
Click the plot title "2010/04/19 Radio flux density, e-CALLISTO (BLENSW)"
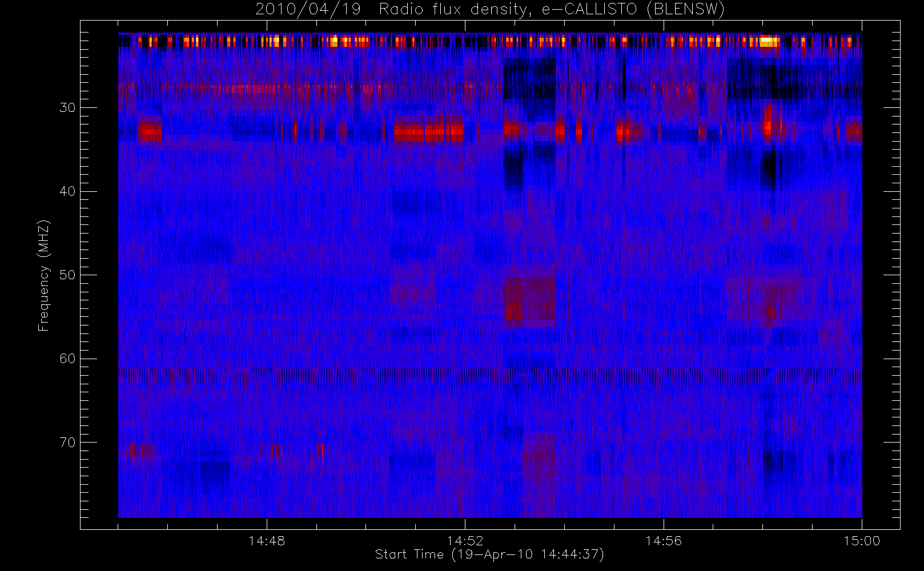point(490,10)
